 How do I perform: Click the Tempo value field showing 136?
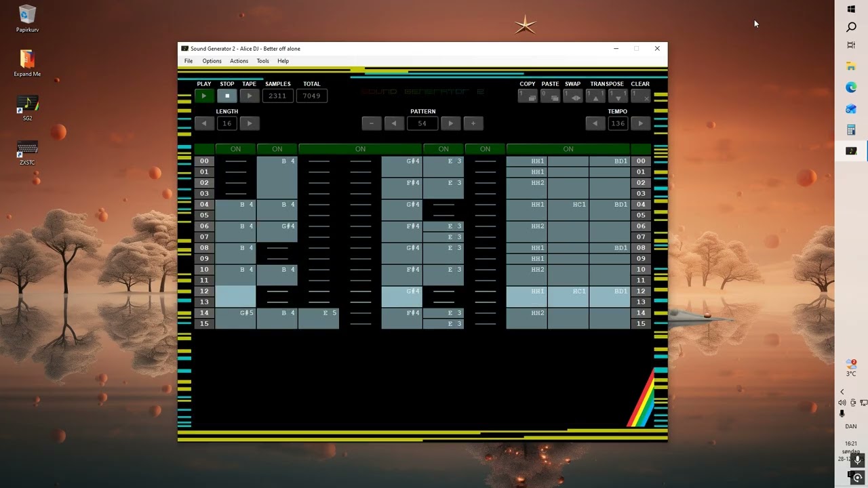click(x=618, y=123)
